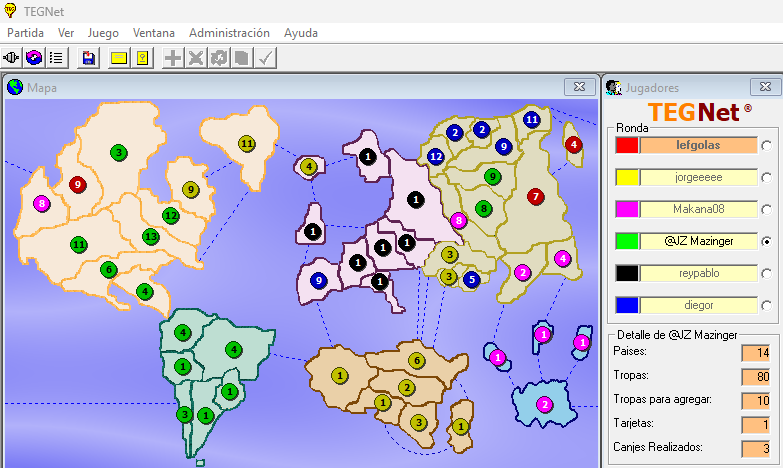Open the Ver menu
783x468 pixels.
click(66, 33)
